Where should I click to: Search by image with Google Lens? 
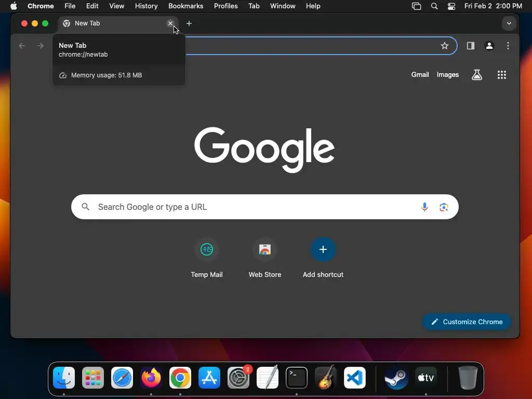(x=444, y=207)
